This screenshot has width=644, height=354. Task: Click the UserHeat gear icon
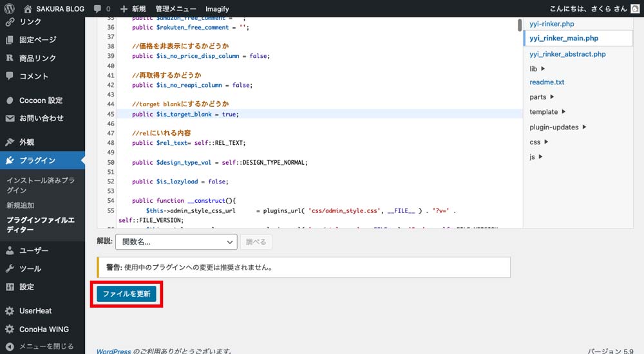coord(10,311)
